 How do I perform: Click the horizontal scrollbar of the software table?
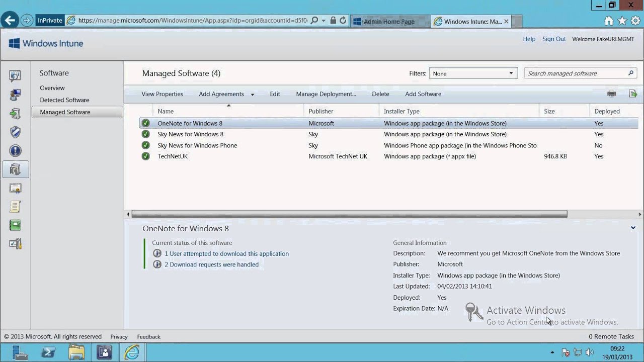click(350, 214)
